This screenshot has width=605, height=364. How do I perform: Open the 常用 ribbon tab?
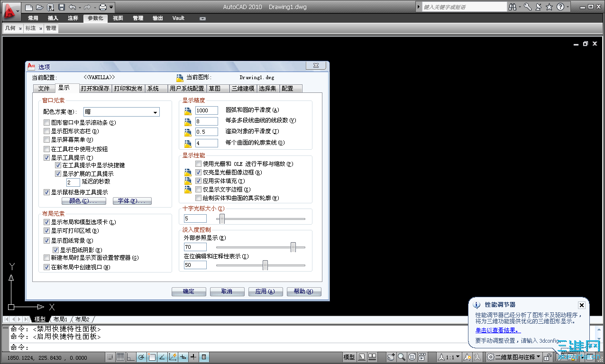[x=33, y=18]
